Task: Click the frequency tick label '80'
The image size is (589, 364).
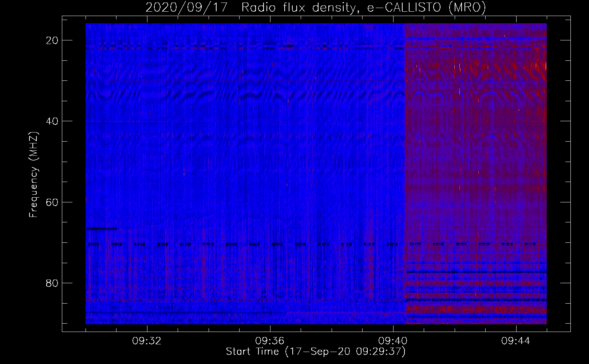Action: [52, 283]
